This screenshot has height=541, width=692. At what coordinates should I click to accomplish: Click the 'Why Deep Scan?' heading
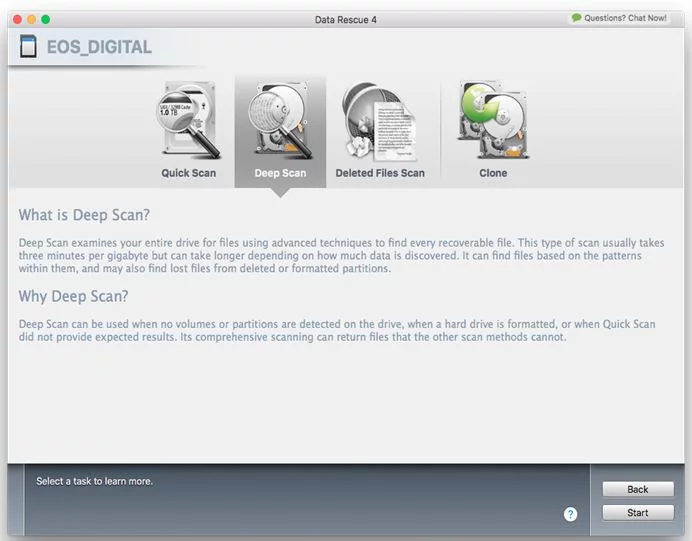pyautogui.click(x=73, y=296)
